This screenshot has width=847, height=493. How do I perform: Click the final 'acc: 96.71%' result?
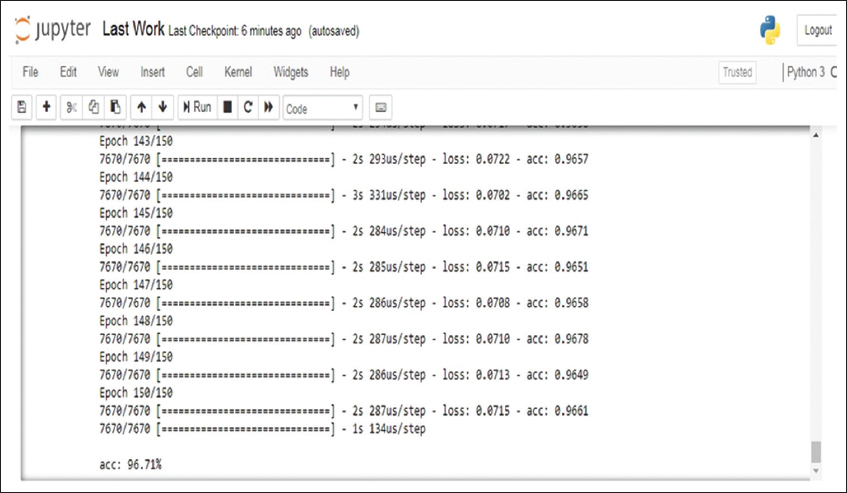pyautogui.click(x=131, y=464)
